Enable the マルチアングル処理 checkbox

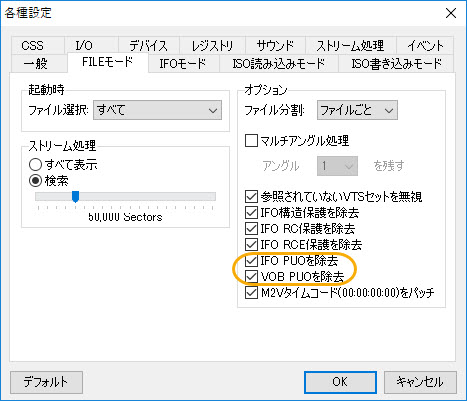(x=251, y=140)
